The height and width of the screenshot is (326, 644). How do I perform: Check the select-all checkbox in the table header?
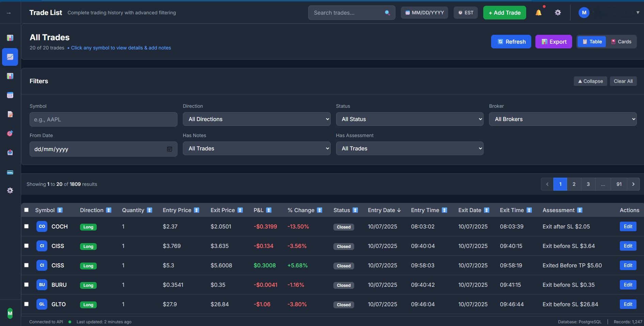click(26, 210)
